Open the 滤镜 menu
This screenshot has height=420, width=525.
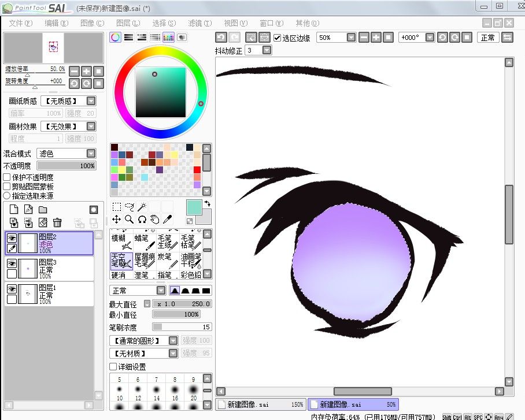(199, 23)
